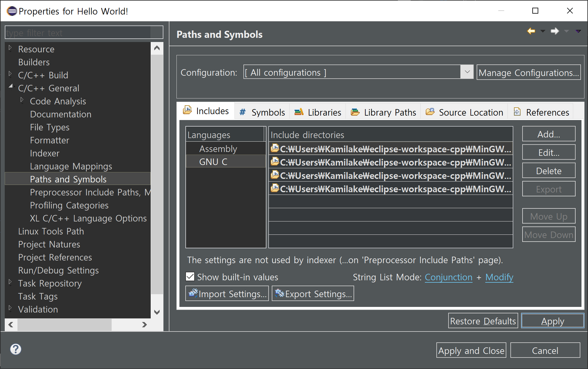This screenshot has width=588, height=369.
Task: Select the first include directory folder icon
Action: tap(275, 148)
